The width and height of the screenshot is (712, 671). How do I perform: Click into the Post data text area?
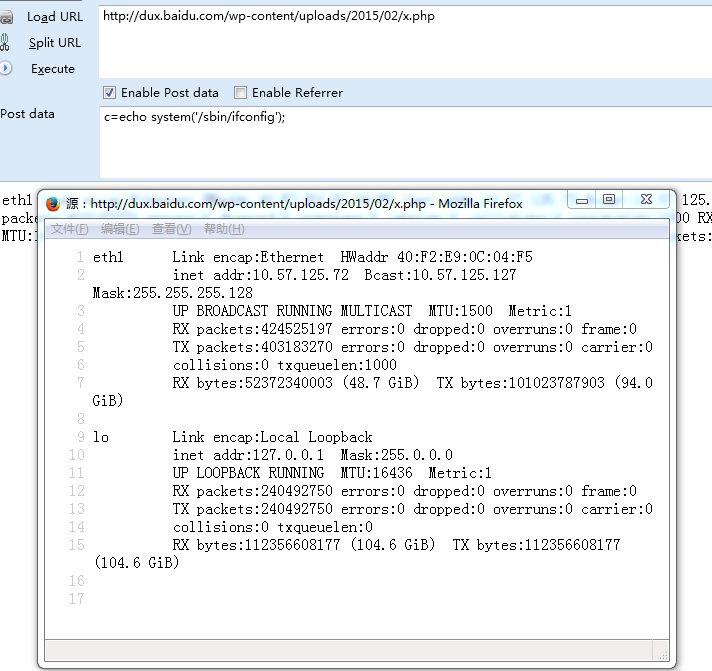[x=405, y=143]
